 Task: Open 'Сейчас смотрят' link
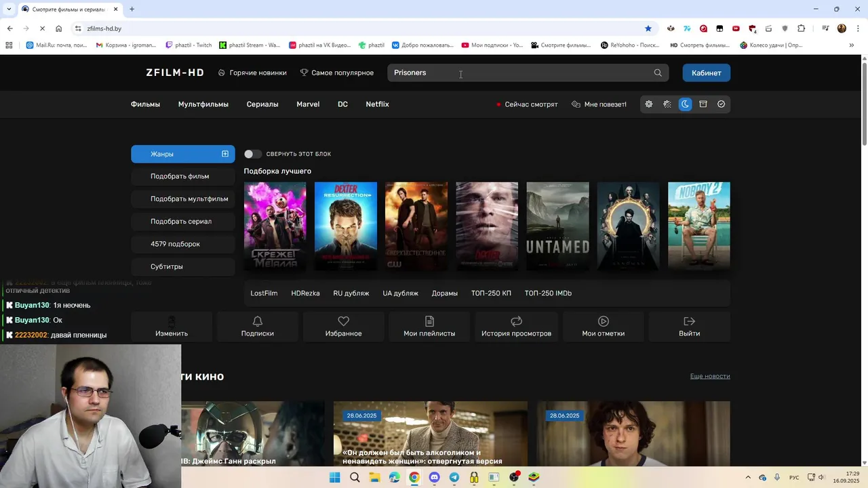[x=527, y=104]
